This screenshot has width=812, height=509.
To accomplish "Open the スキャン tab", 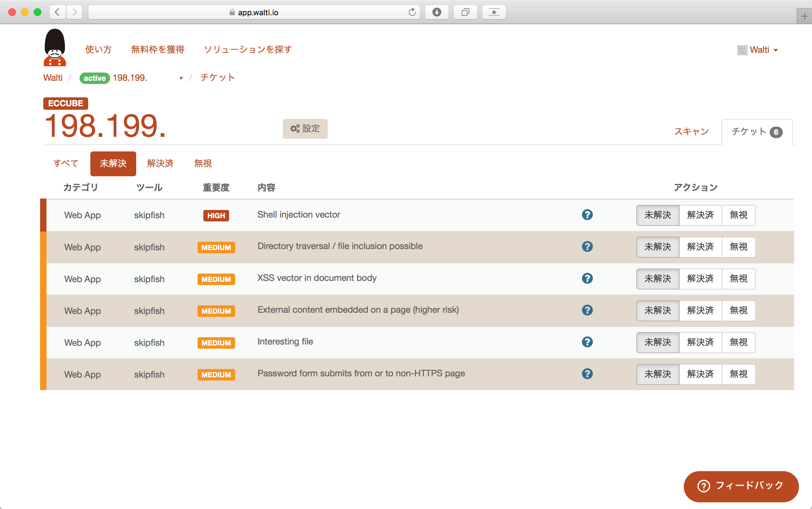I will click(691, 132).
